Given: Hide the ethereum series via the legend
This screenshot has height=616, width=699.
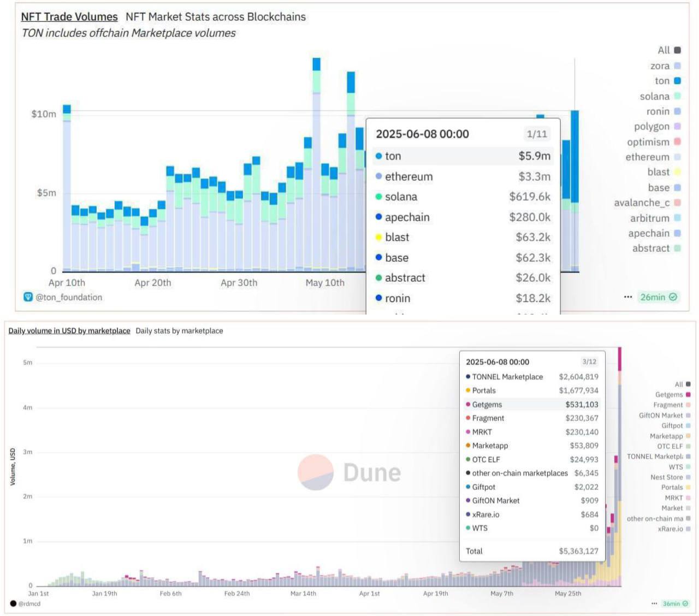Looking at the screenshot, I should [x=653, y=157].
